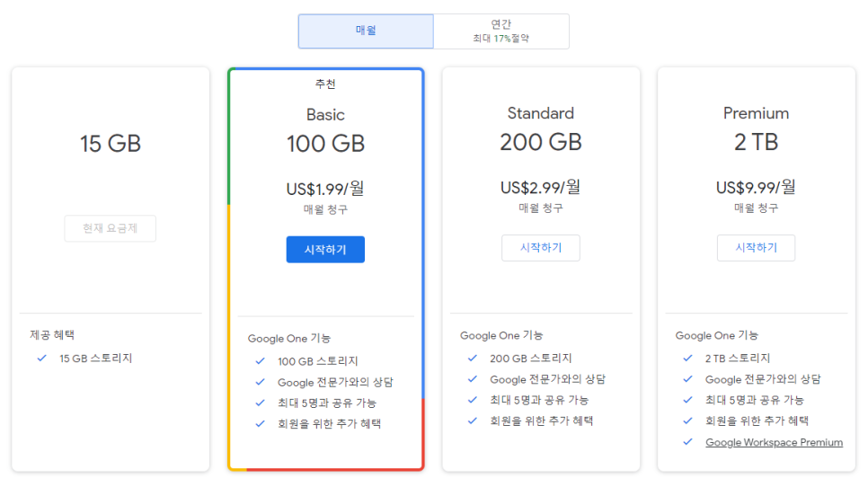Image resolution: width=868 pixels, height=487 pixels.
Task: Select the 200 GB storage heading
Action: [x=541, y=142]
